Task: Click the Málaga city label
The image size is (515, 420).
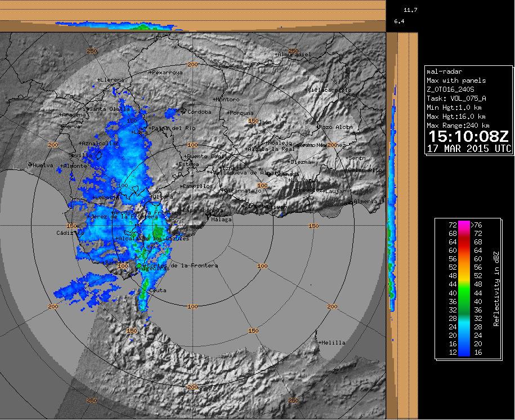Action: pyautogui.click(x=221, y=219)
